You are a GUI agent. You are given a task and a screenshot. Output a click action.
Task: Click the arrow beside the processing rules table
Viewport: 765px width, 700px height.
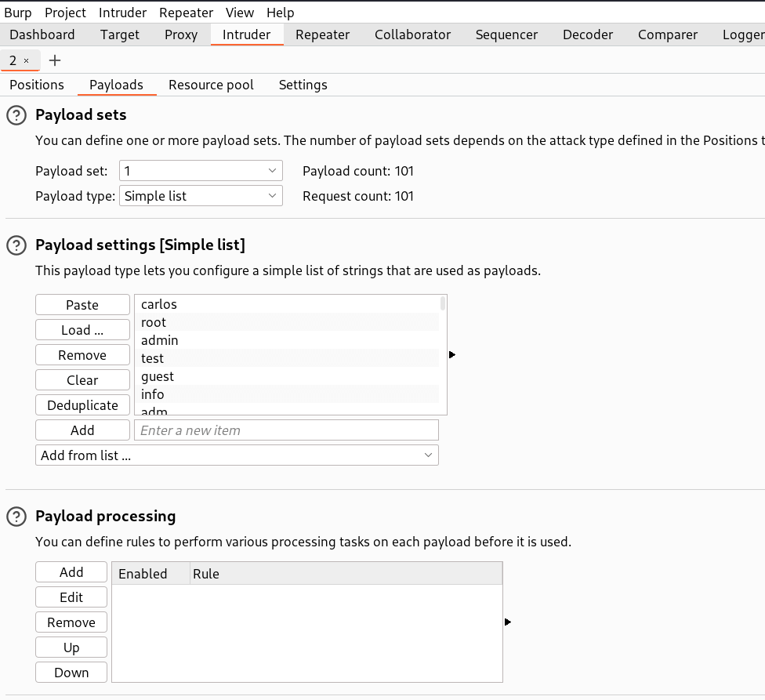click(507, 622)
